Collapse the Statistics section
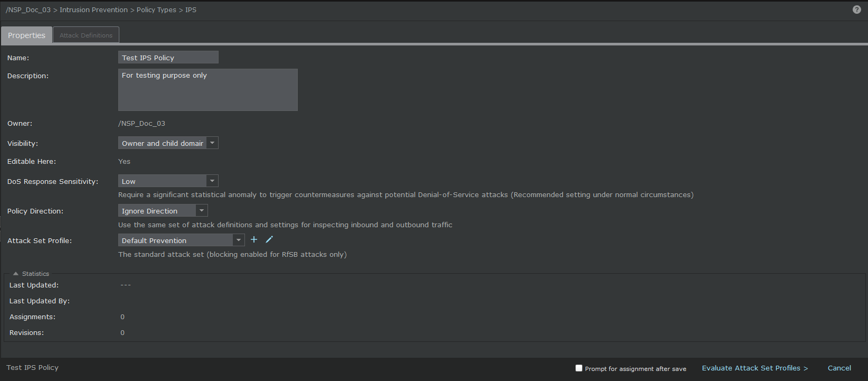Screen dimensions: 868x381 pos(16,274)
